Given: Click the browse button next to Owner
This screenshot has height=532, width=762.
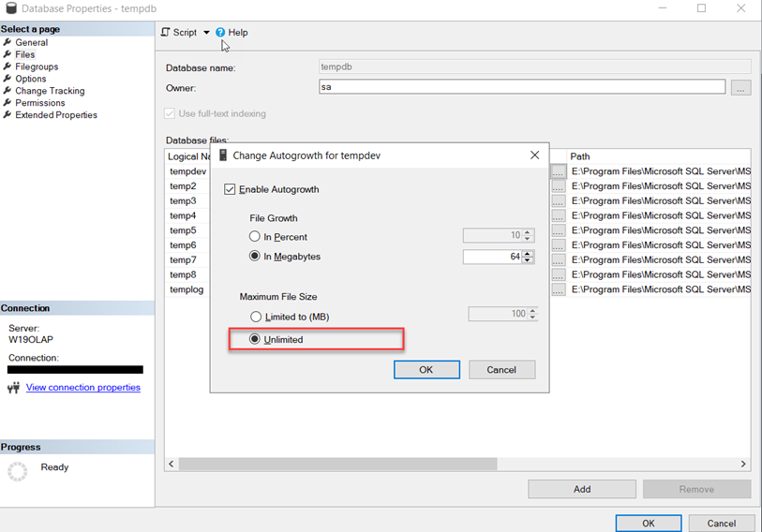Looking at the screenshot, I should (x=740, y=88).
